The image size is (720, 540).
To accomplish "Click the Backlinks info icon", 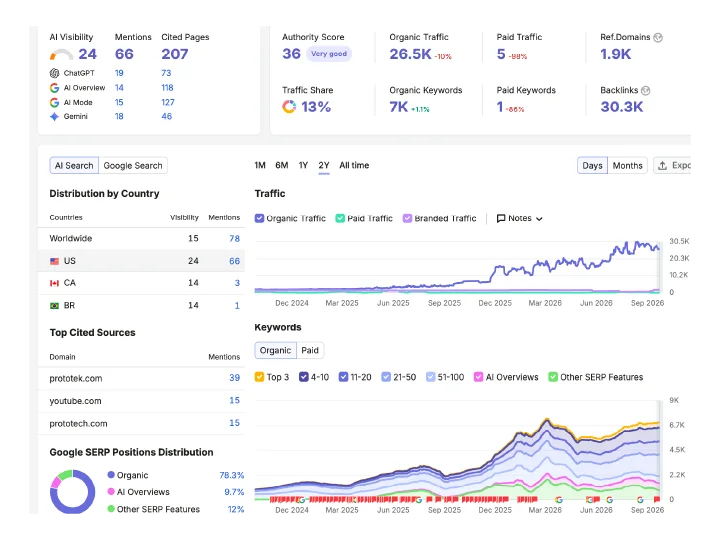I will click(646, 90).
